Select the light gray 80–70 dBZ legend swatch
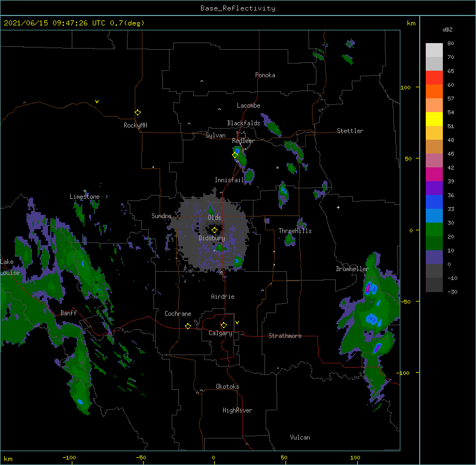 (x=434, y=50)
